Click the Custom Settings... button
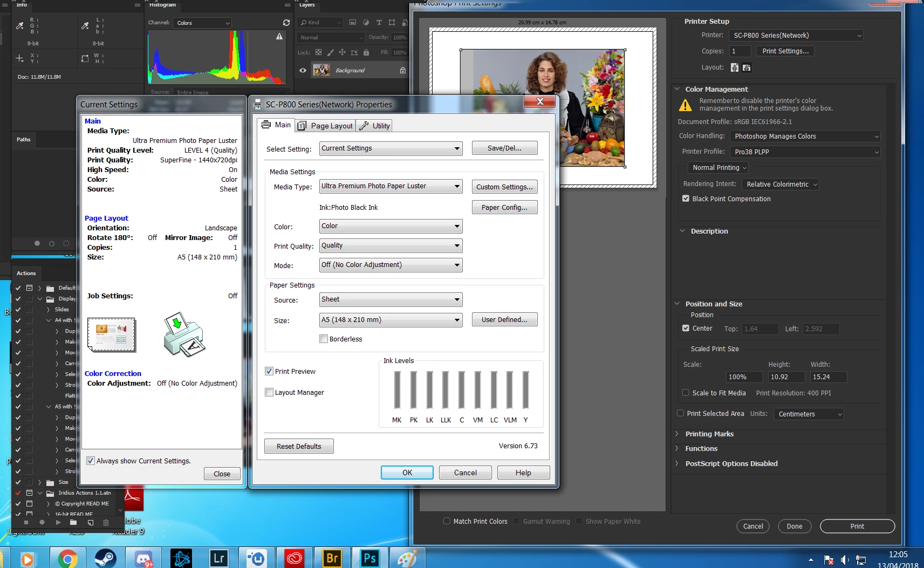 pos(505,187)
